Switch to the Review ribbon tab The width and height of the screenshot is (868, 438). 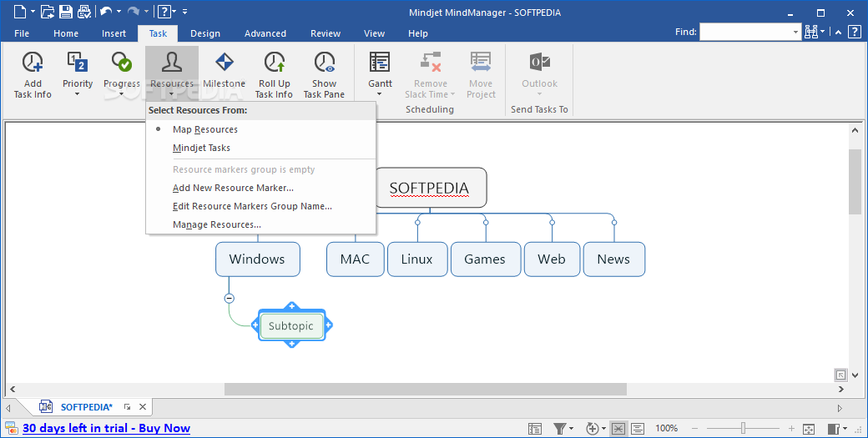325,33
